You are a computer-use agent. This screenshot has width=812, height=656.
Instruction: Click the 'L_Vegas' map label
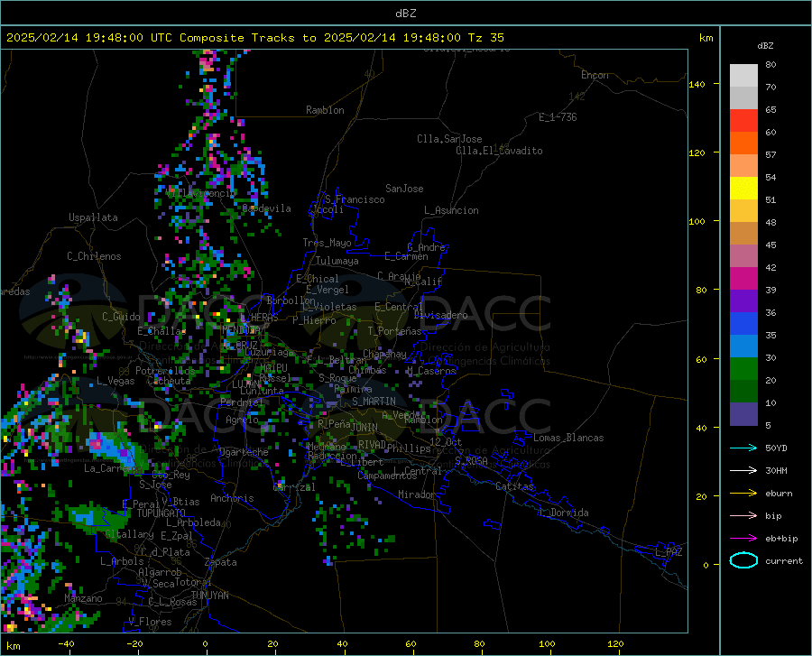tap(115, 381)
